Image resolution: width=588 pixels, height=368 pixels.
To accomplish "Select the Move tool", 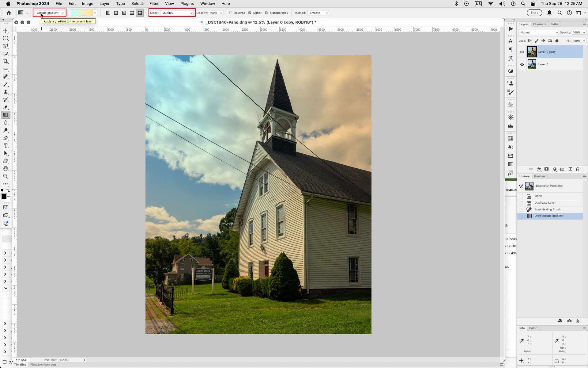I will (6, 31).
